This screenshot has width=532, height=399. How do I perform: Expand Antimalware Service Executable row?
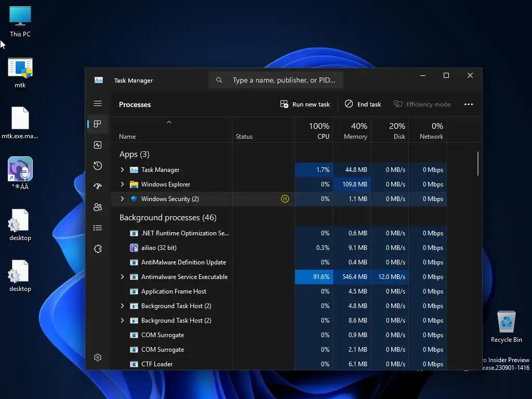pyautogui.click(x=123, y=277)
